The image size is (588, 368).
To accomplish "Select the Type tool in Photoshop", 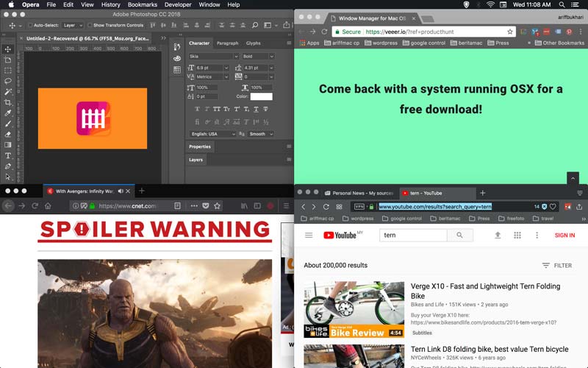I will [x=8, y=155].
